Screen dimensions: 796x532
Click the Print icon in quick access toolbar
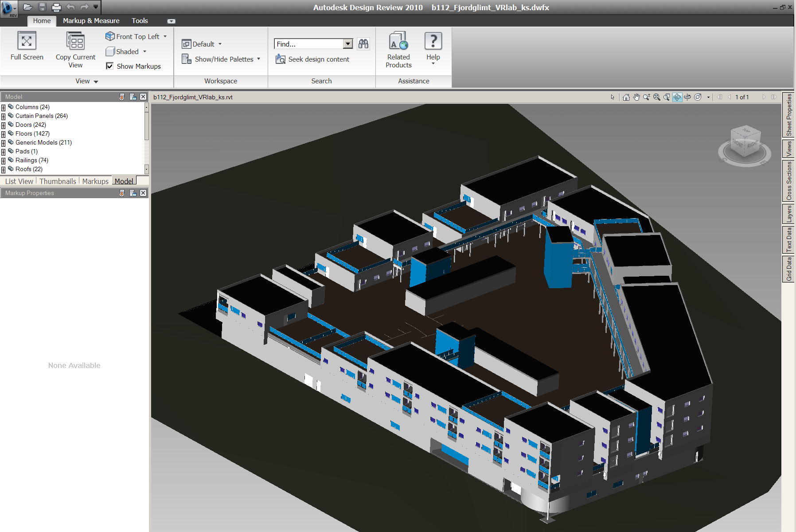coord(56,7)
